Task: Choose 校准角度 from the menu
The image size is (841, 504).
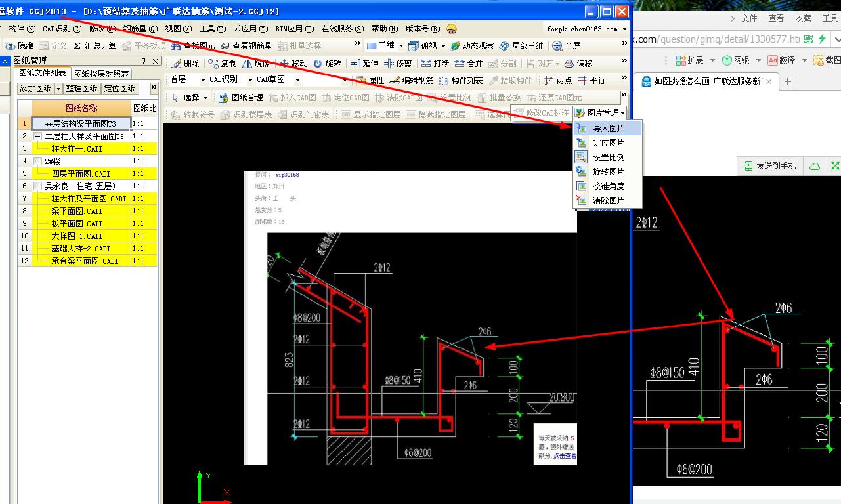Action: (607, 186)
